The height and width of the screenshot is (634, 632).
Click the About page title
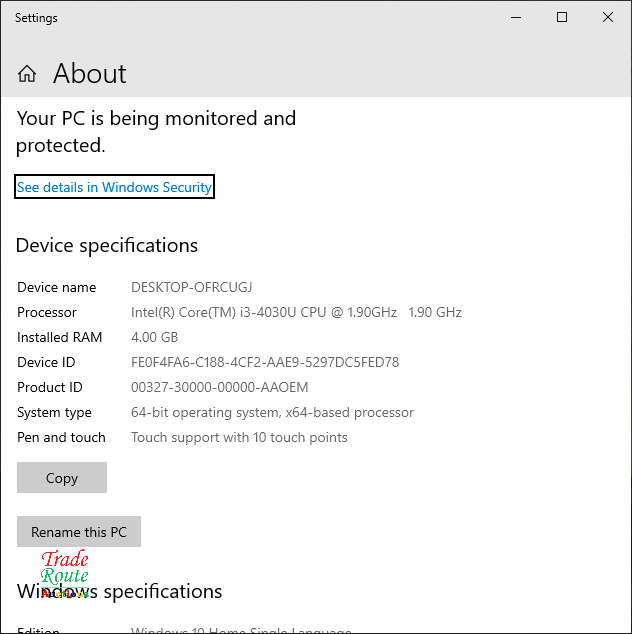89,74
